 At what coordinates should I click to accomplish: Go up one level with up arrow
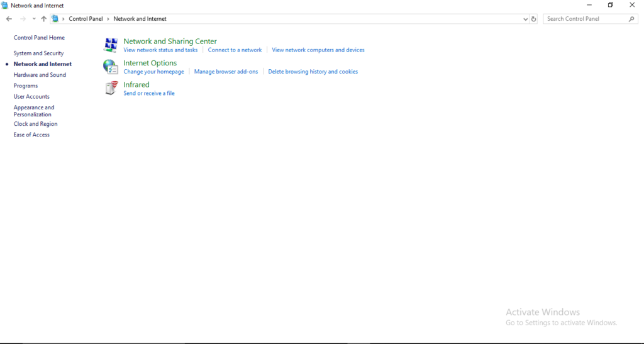tap(43, 19)
